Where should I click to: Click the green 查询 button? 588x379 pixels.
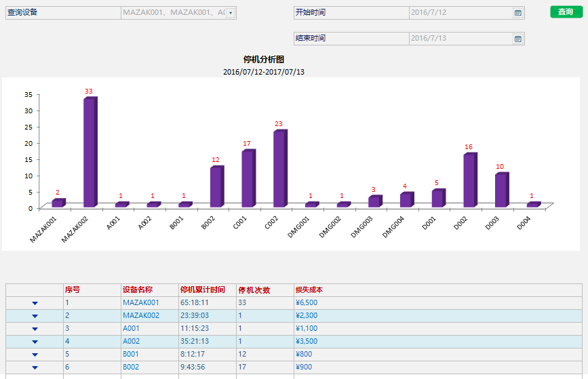[x=566, y=12]
